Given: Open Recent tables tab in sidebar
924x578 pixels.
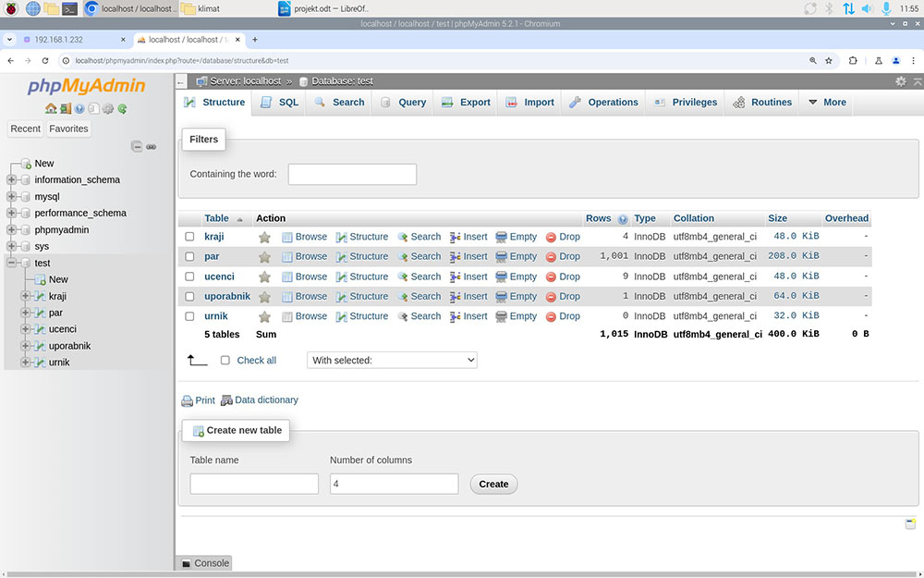Looking at the screenshot, I should tap(25, 129).
